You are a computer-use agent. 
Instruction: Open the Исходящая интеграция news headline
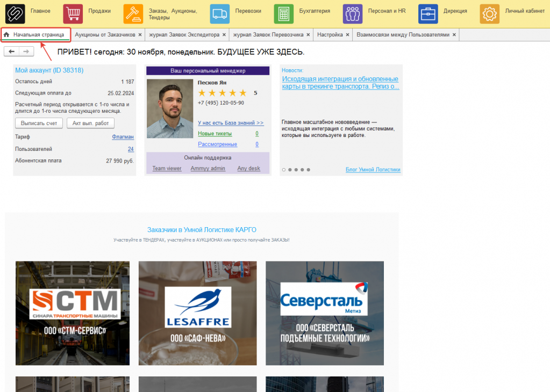click(x=340, y=83)
